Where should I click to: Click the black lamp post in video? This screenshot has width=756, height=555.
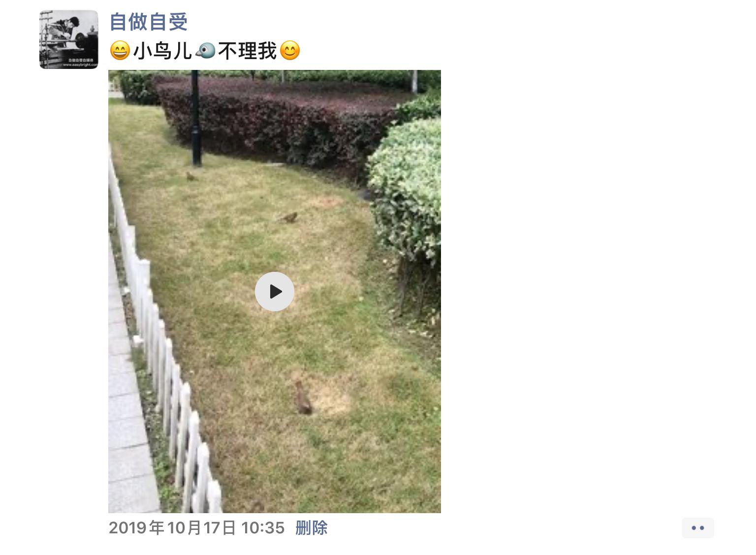point(195,118)
